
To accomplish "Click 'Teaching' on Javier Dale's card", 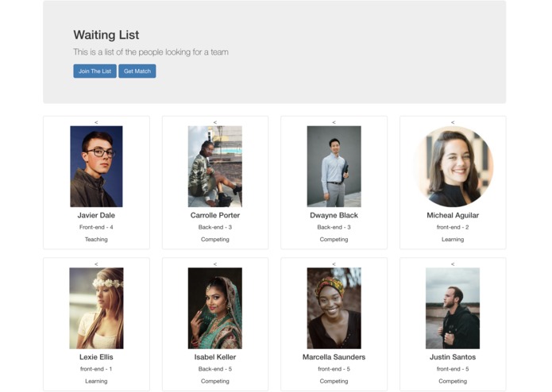I will [x=96, y=240].
